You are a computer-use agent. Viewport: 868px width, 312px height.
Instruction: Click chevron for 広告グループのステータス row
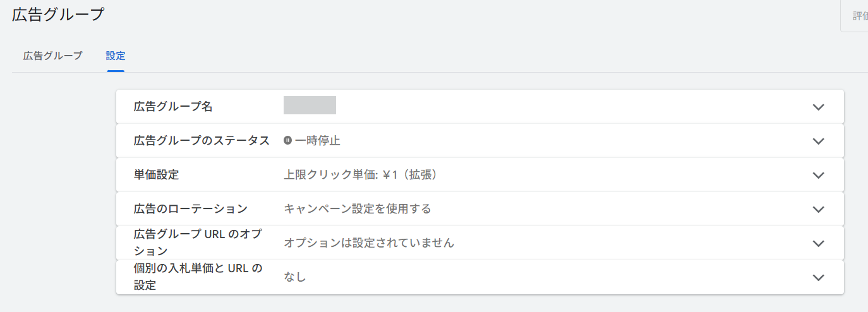pyautogui.click(x=818, y=141)
